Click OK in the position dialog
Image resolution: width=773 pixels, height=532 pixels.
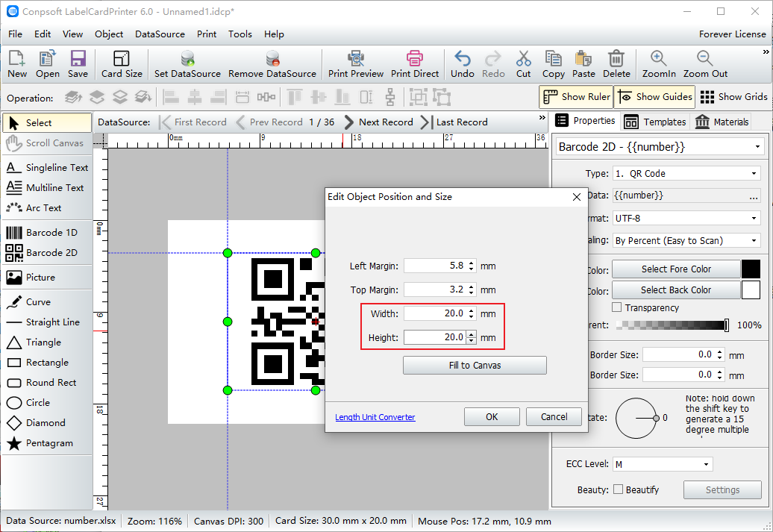(492, 416)
